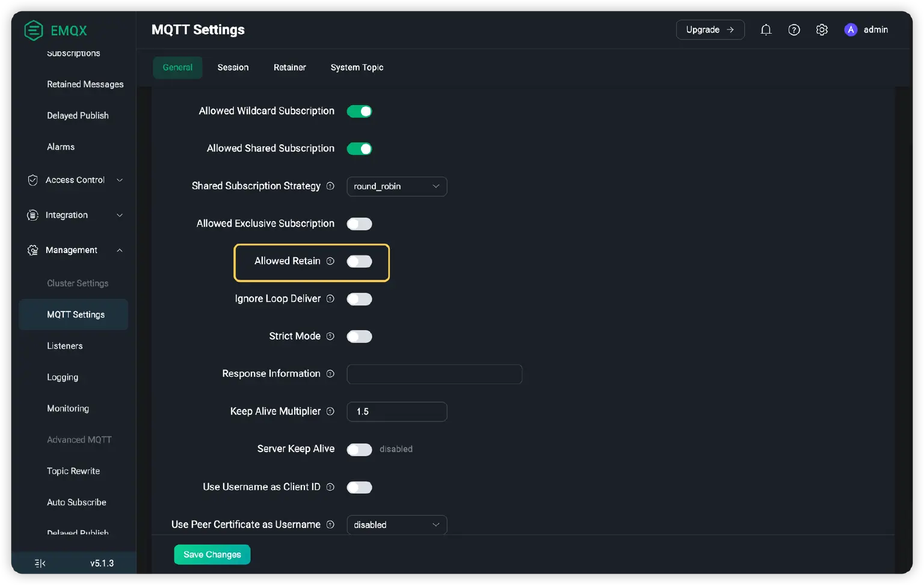Image resolution: width=924 pixels, height=585 pixels.
Task: Click the admin avatar
Action: coord(851,29)
